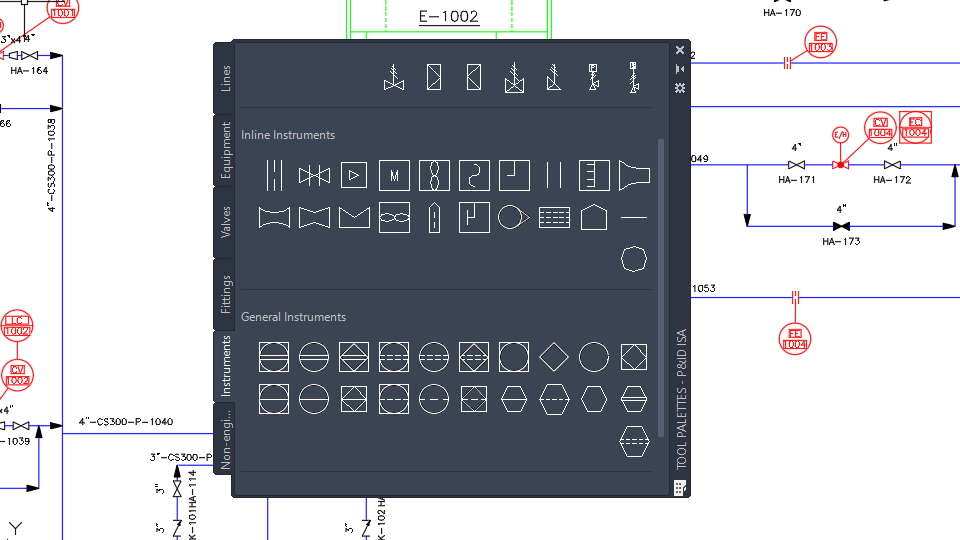Select squared circle with double dashed line

394,357
